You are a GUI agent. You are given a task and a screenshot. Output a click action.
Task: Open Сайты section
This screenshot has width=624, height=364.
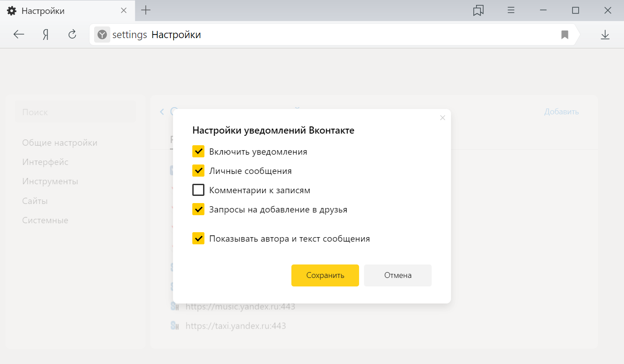[x=35, y=201]
